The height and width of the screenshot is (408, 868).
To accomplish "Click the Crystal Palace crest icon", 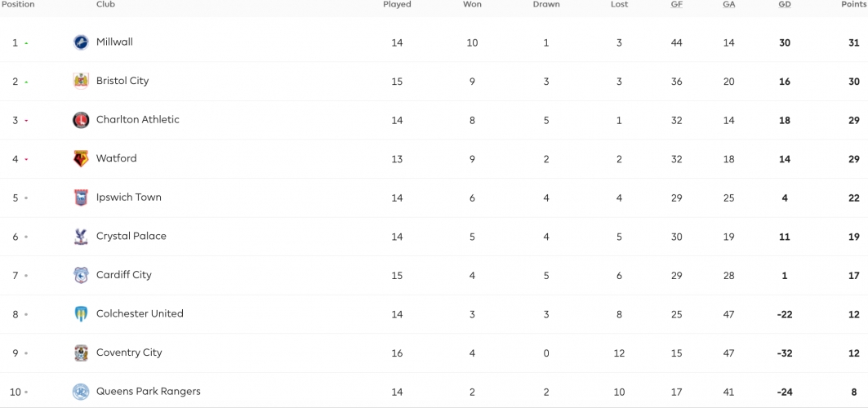I will (81, 237).
